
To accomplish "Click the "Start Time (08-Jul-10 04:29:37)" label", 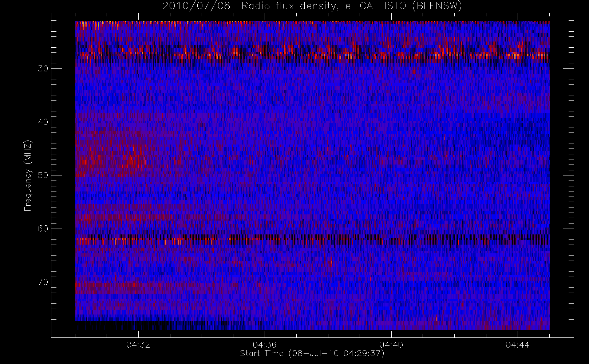I will tap(312, 353).
